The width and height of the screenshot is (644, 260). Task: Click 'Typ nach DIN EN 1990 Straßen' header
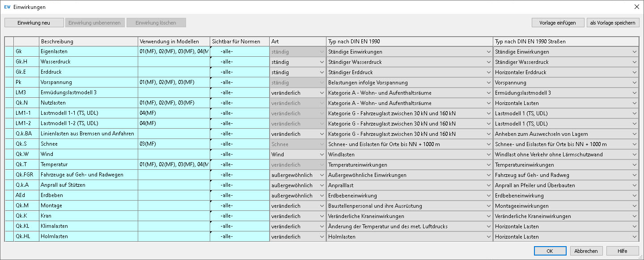click(566, 42)
